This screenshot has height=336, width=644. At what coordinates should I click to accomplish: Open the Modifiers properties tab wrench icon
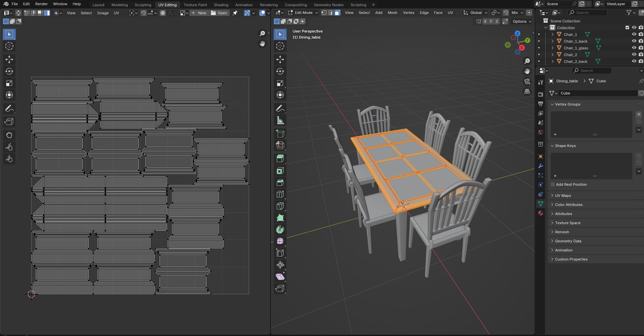(540, 166)
